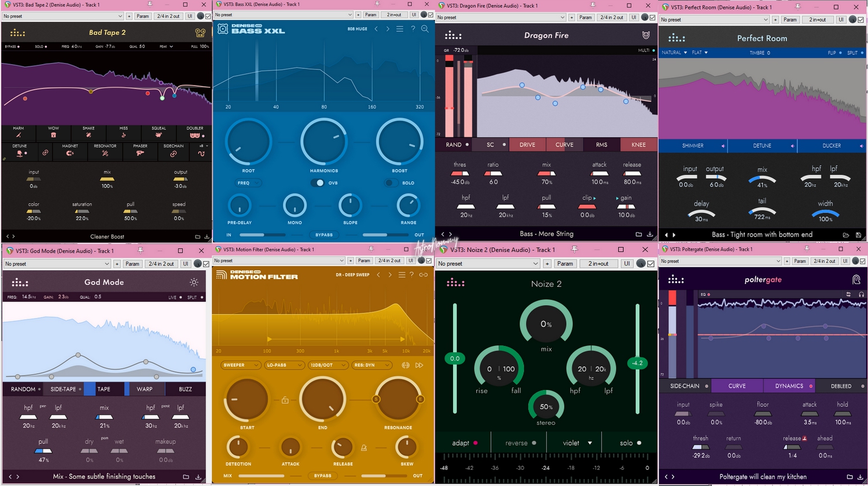868x486 pixels.
Task: Open the Lo-Pass filter type dropdown
Action: tap(284, 365)
